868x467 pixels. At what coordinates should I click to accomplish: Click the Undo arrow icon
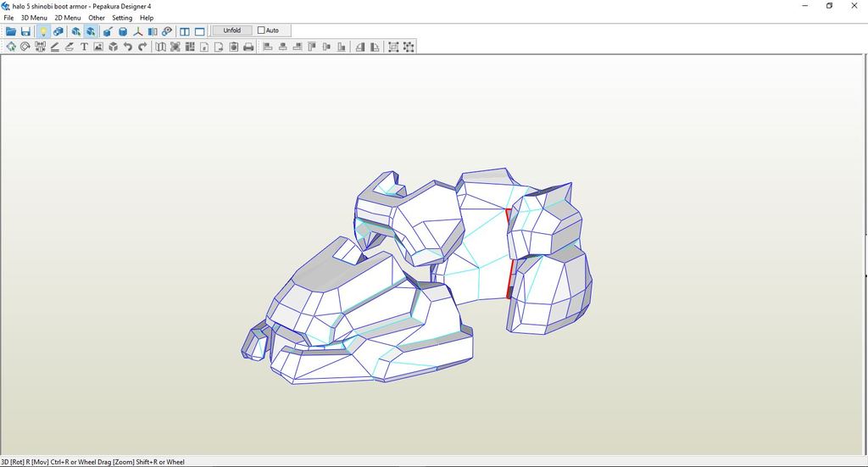pyautogui.click(x=128, y=47)
